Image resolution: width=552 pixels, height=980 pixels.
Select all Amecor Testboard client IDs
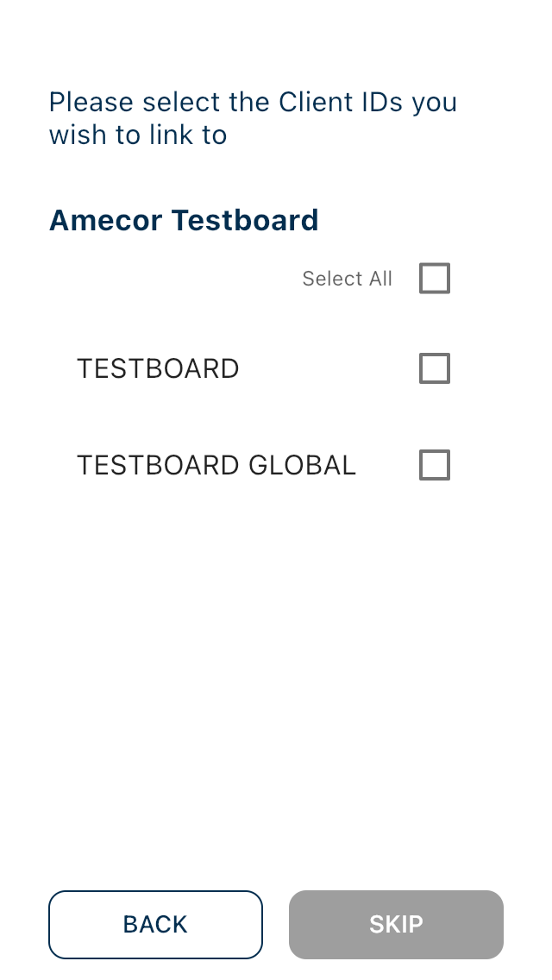435,279
